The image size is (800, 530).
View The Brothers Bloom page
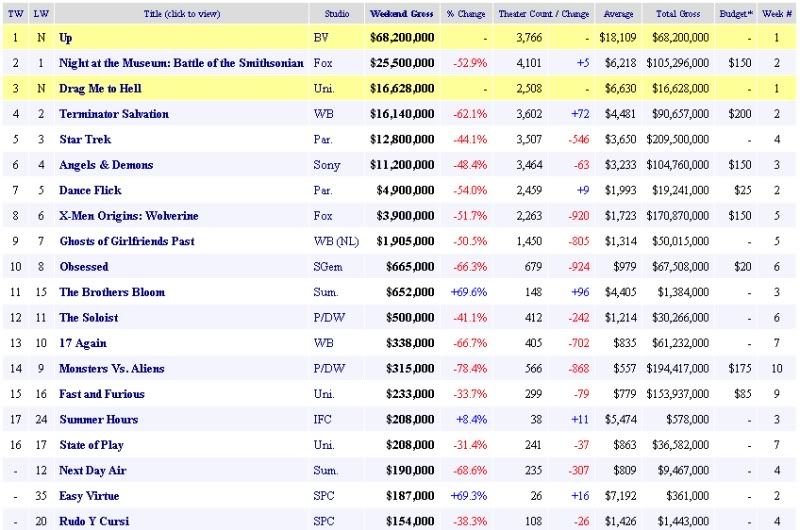(x=112, y=292)
